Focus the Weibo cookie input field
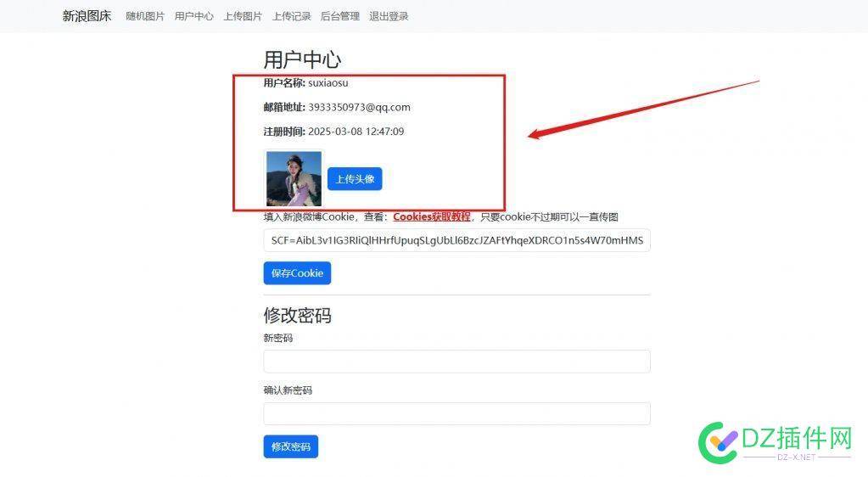868x477 pixels. (456, 240)
